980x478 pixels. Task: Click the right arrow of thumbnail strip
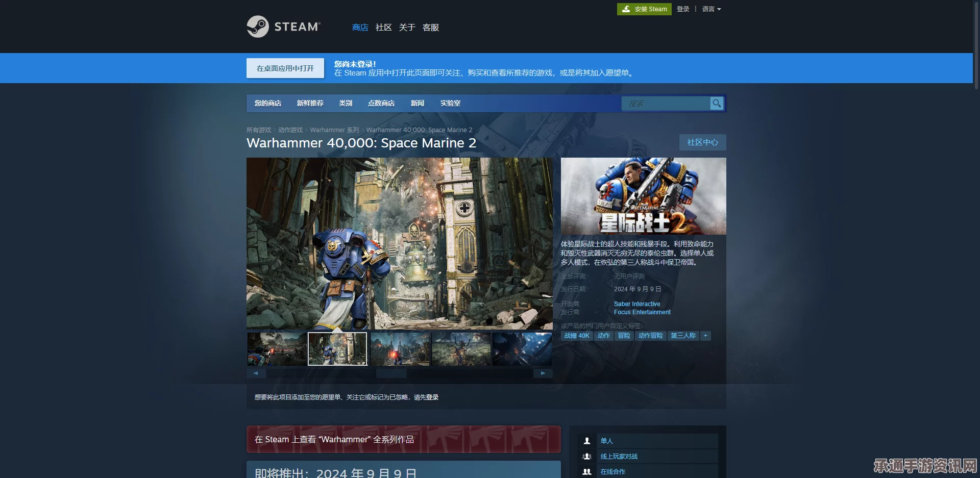543,373
